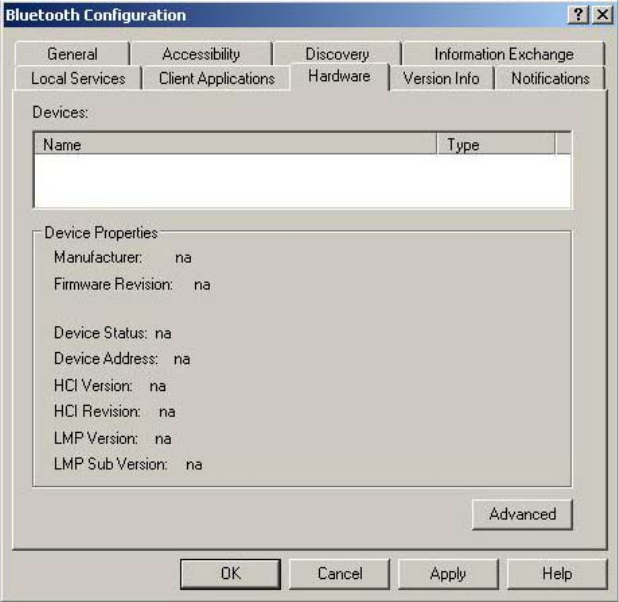Screen dimensions: 619x602
Task: Select the Hardware tab
Action: click(x=340, y=76)
